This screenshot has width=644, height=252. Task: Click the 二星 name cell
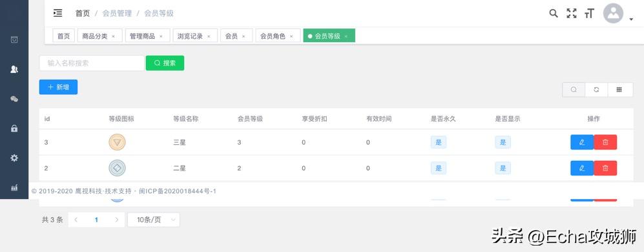[x=180, y=168]
